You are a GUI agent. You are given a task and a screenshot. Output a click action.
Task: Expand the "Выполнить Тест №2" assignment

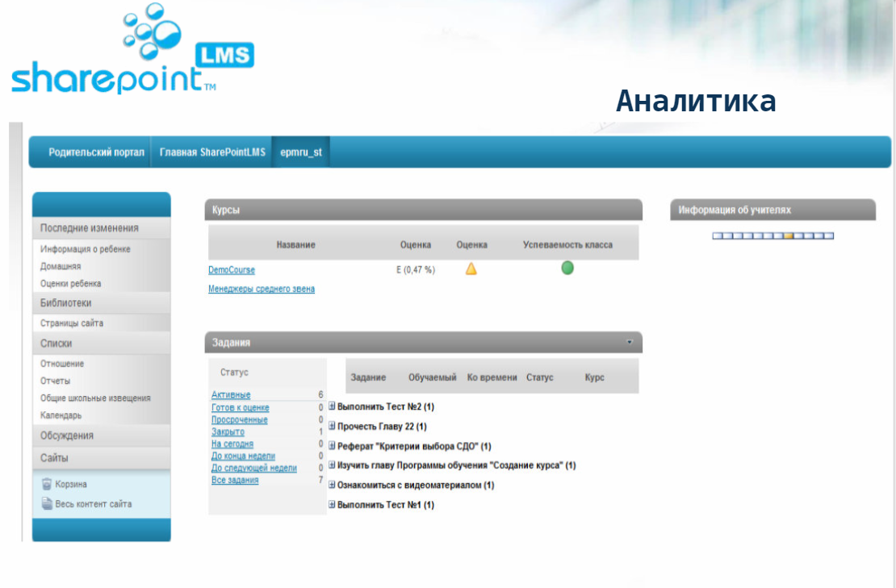(331, 407)
